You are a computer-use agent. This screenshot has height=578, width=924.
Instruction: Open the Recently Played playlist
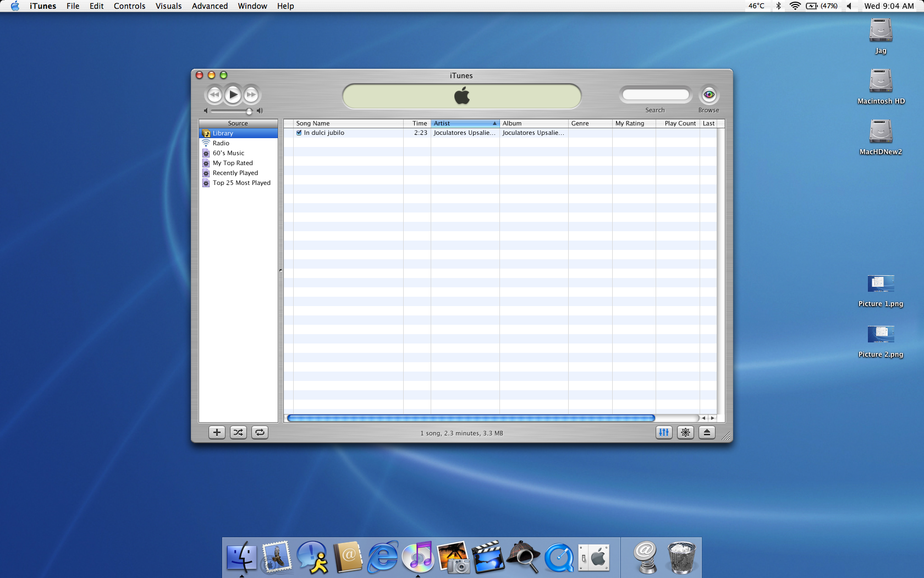click(238, 173)
